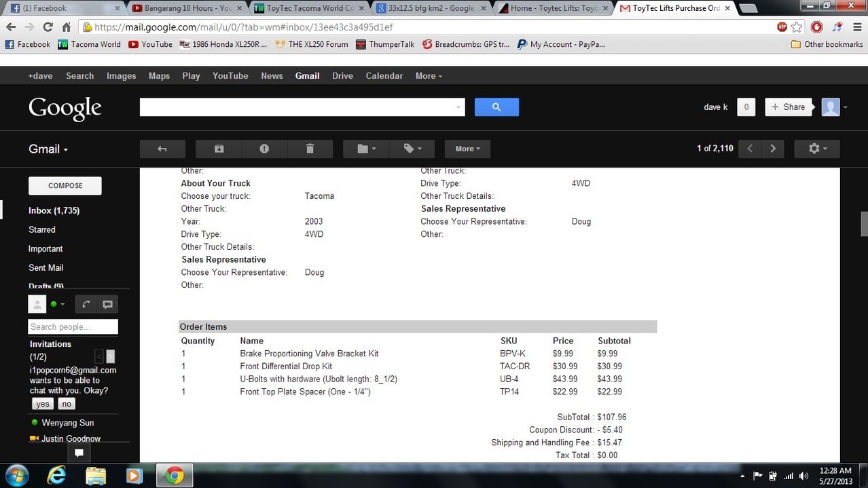868x488 pixels.
Task: Open chat status dropdown with green dot
Action: (x=57, y=304)
